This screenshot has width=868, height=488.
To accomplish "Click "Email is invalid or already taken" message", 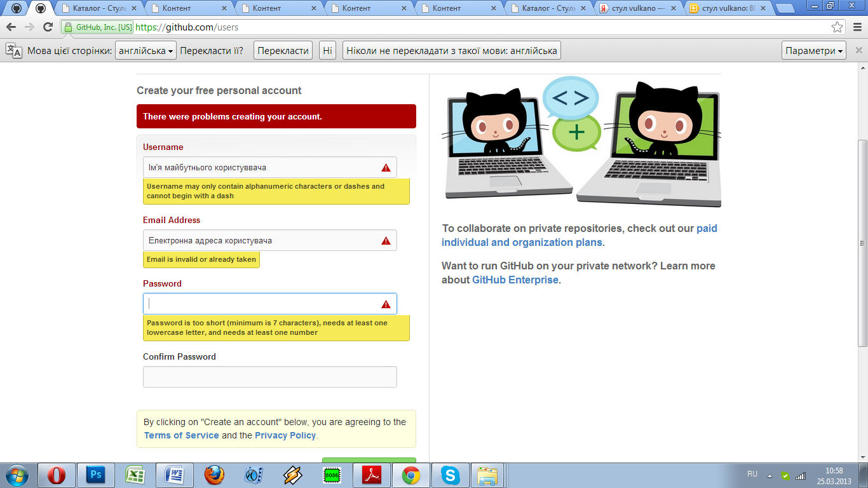I will pos(201,259).
